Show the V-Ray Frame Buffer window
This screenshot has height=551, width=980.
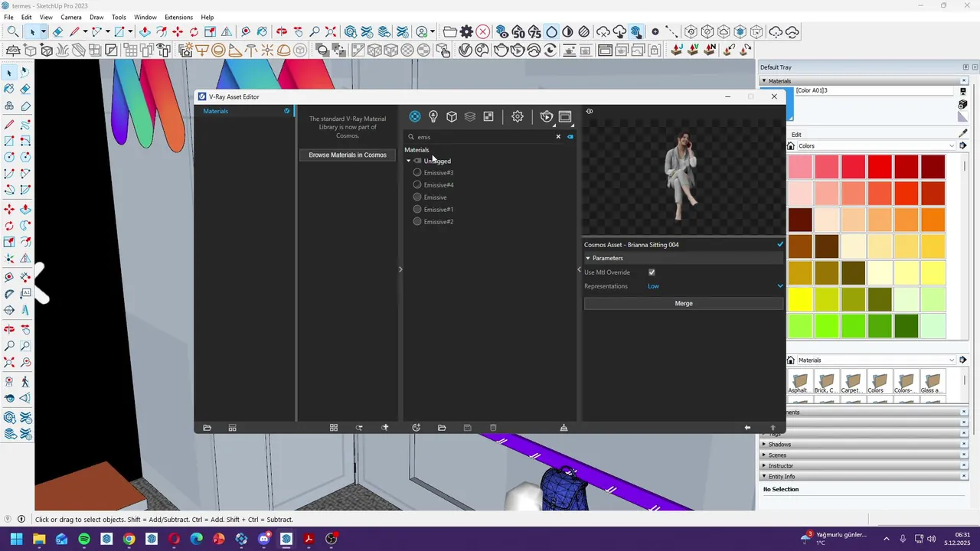click(565, 116)
